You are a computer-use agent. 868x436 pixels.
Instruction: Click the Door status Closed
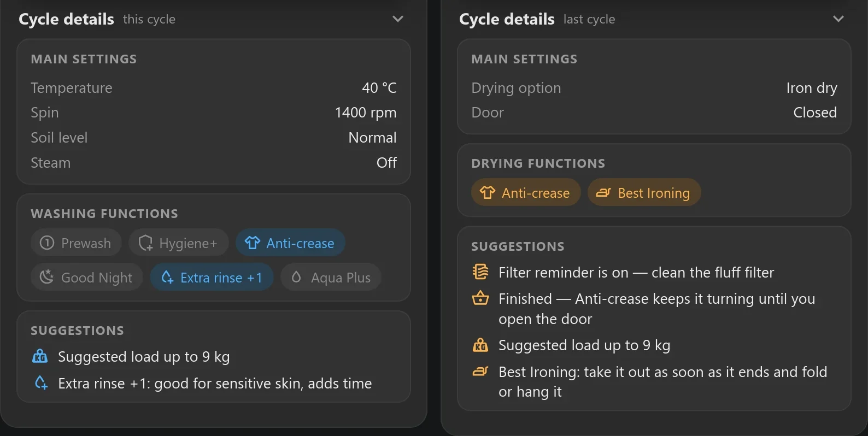click(x=815, y=113)
